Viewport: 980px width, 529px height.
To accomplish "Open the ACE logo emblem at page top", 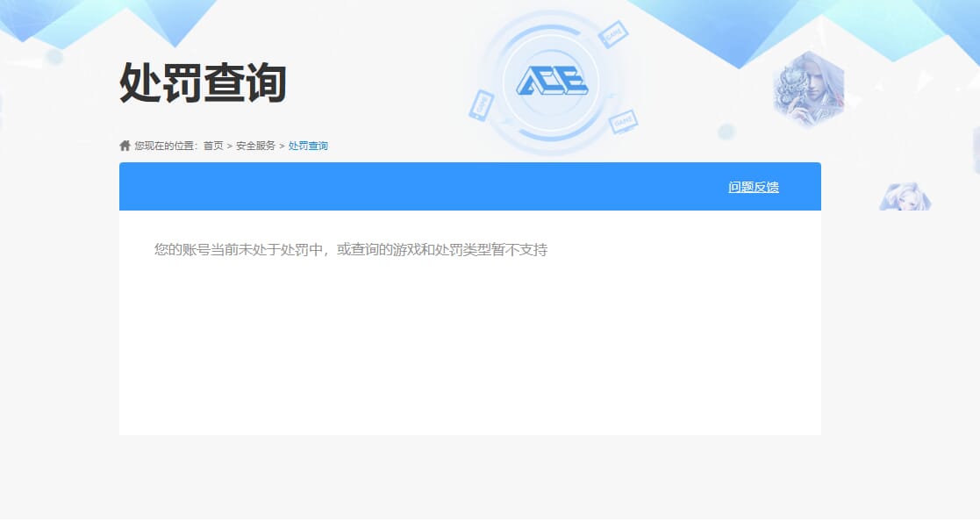I will [551, 79].
